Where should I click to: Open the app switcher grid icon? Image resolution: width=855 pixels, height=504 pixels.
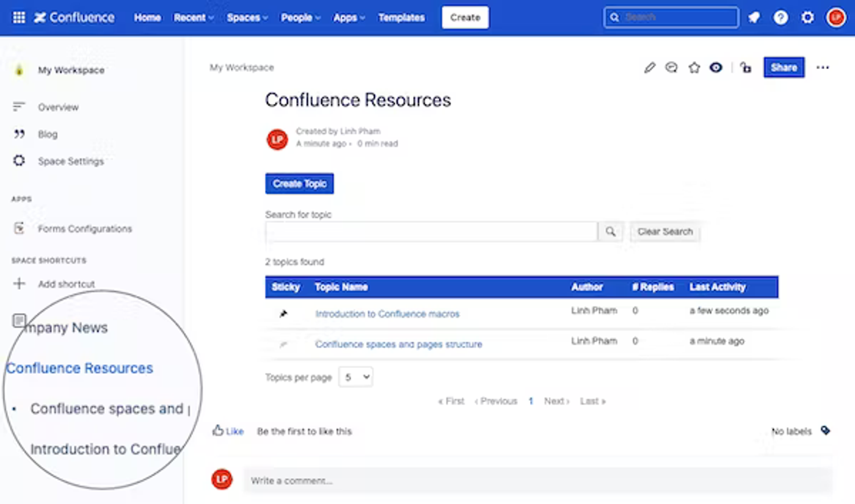pyautogui.click(x=19, y=18)
